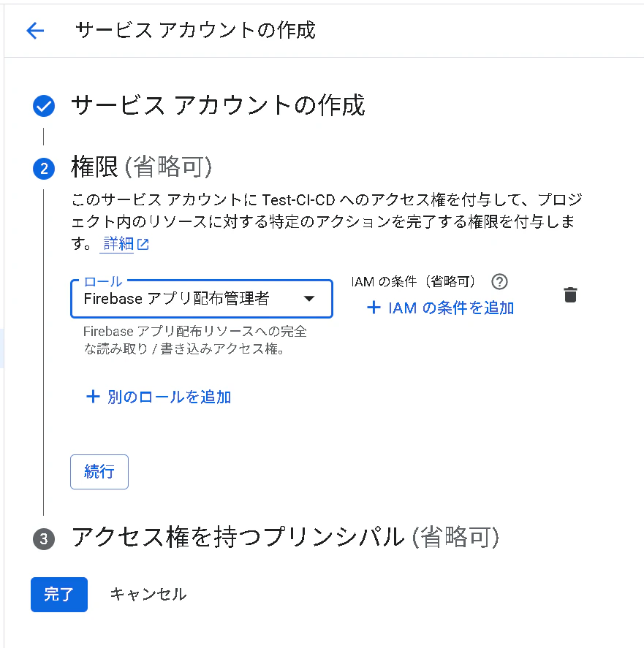Expand アクセス権を持つプリンシパル step
Viewport: 644px width, 648px height.
click(x=285, y=537)
